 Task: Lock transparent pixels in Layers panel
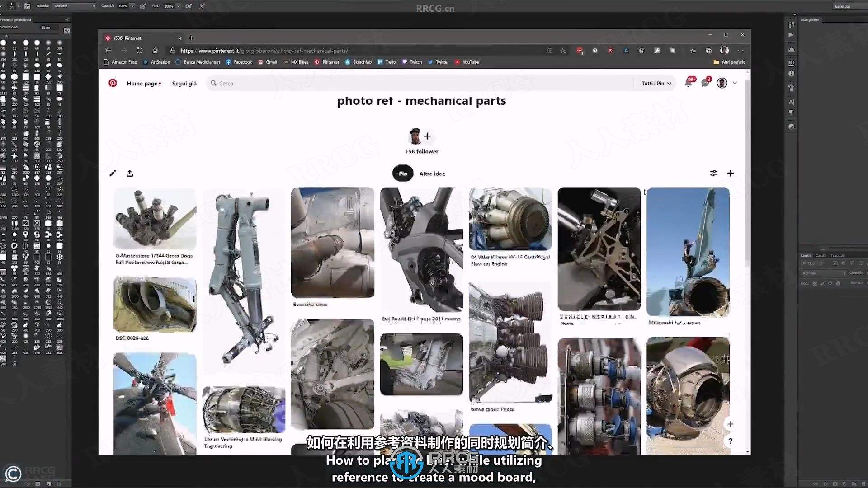coord(815,283)
